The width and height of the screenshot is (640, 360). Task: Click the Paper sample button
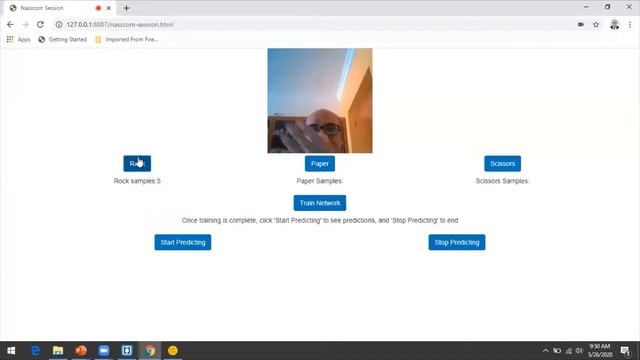320,164
